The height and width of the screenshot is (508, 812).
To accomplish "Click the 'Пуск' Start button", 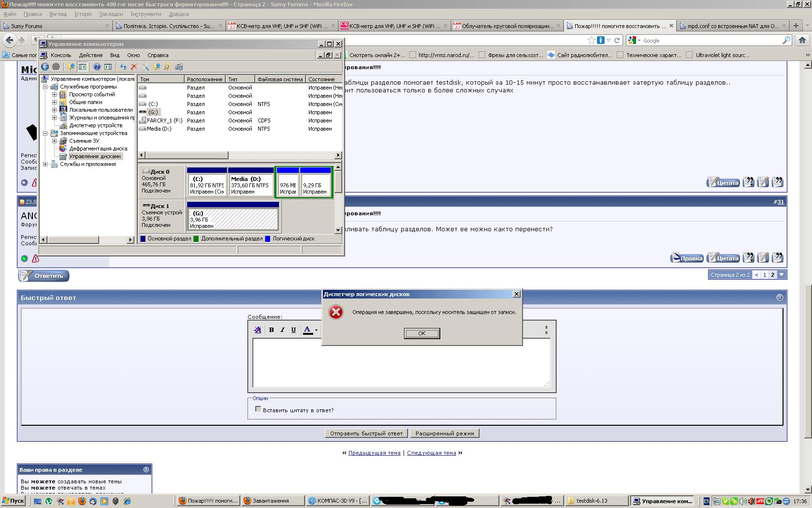I will coord(14,501).
